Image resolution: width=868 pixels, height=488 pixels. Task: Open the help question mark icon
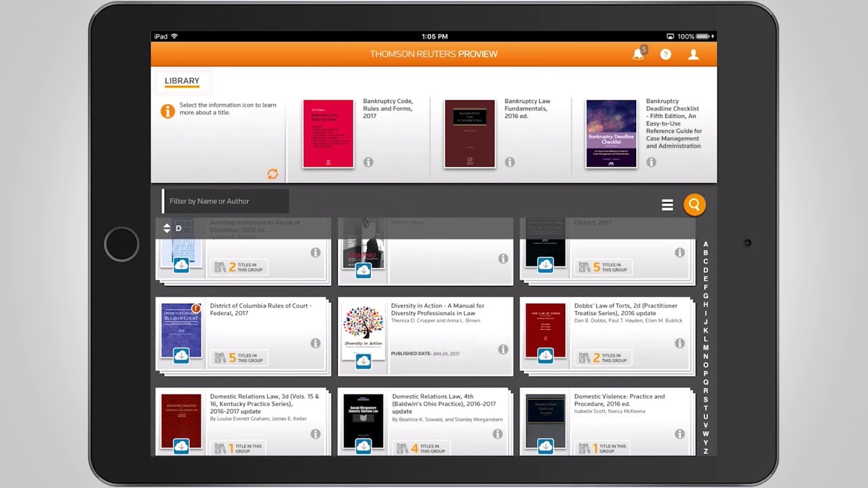[x=666, y=54]
